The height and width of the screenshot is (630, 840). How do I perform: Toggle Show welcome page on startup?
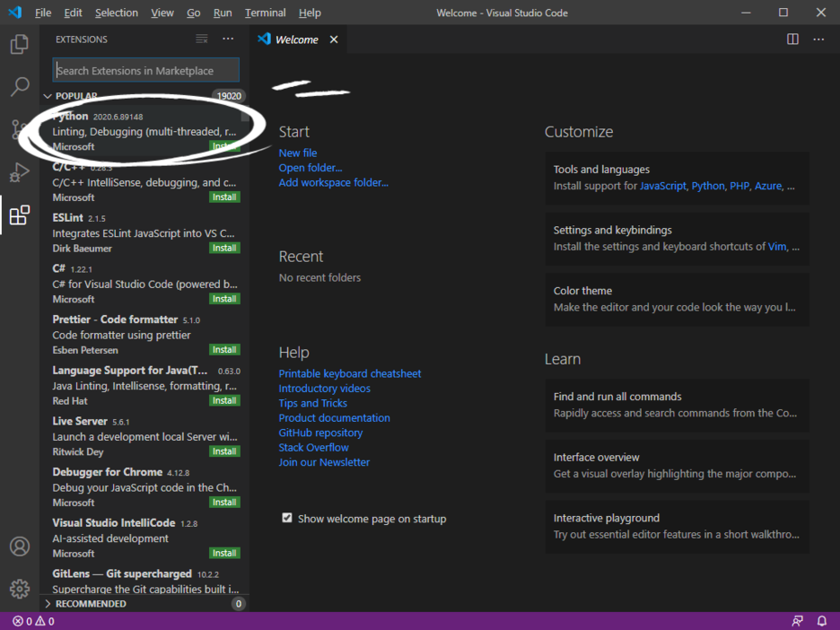tap(287, 518)
